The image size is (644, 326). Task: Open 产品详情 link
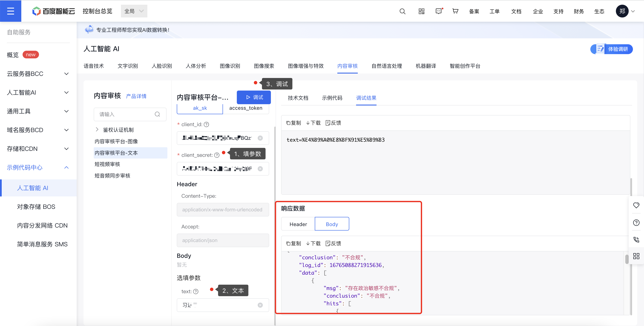(136, 96)
